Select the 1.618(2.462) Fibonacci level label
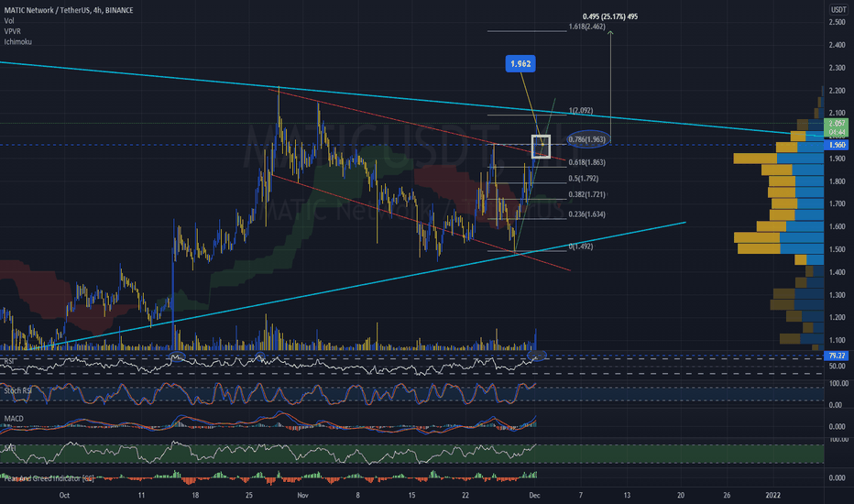 [x=586, y=27]
